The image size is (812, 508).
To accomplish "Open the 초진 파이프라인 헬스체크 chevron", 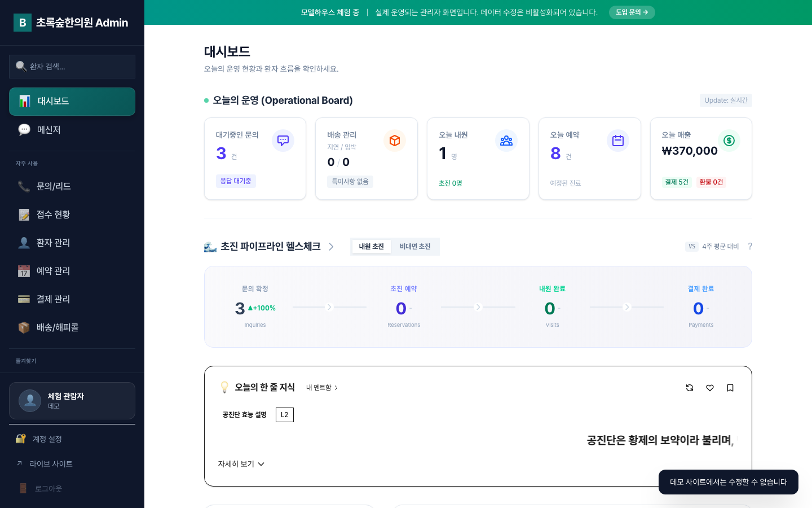I will [331, 247].
